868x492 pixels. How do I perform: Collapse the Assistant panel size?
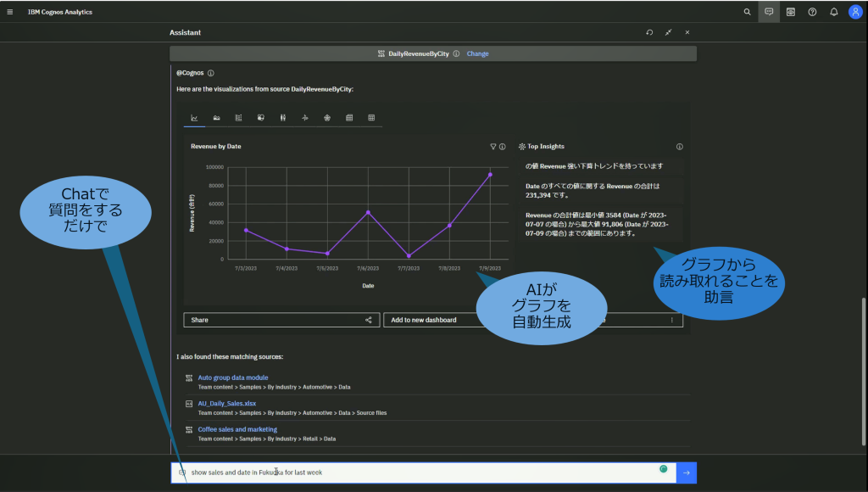click(669, 32)
